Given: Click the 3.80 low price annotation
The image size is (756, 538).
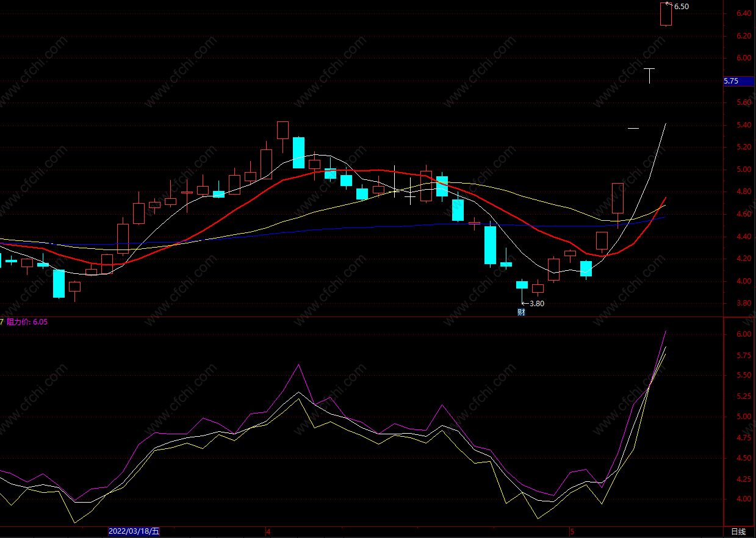Looking at the screenshot, I should point(536,303).
